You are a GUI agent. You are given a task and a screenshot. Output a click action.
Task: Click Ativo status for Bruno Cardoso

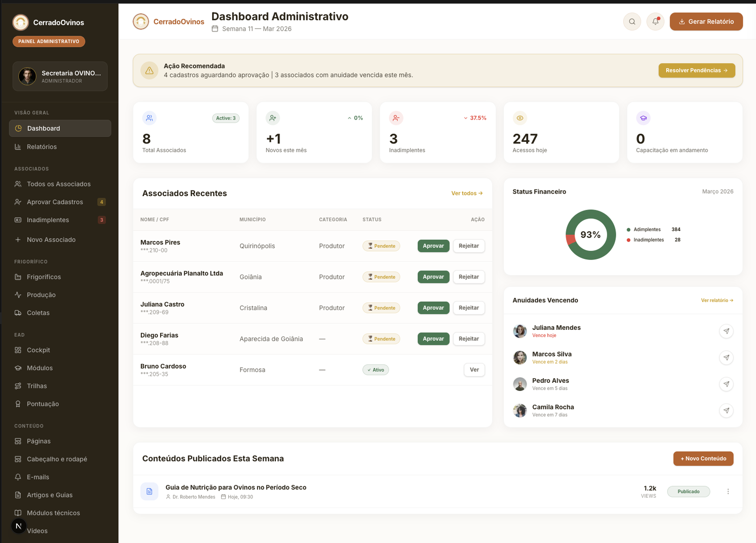tap(376, 370)
